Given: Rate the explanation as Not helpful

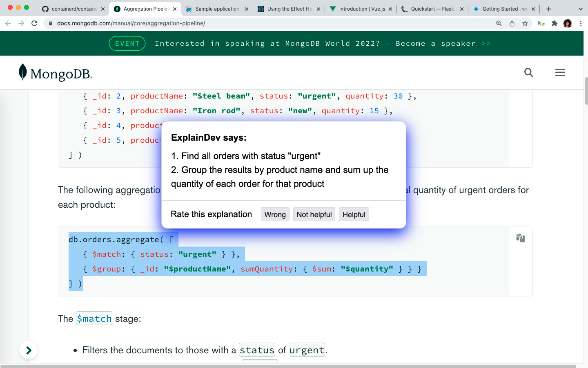Looking at the screenshot, I should click(x=314, y=215).
